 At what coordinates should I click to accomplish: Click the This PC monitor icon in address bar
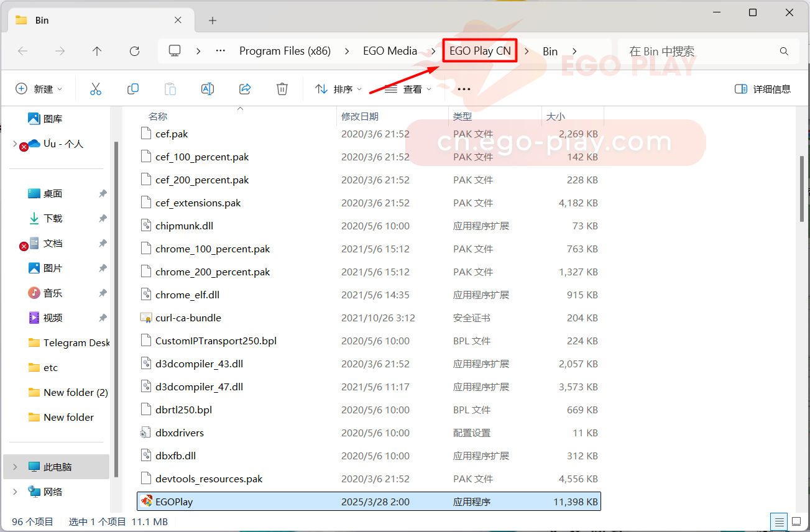click(175, 51)
